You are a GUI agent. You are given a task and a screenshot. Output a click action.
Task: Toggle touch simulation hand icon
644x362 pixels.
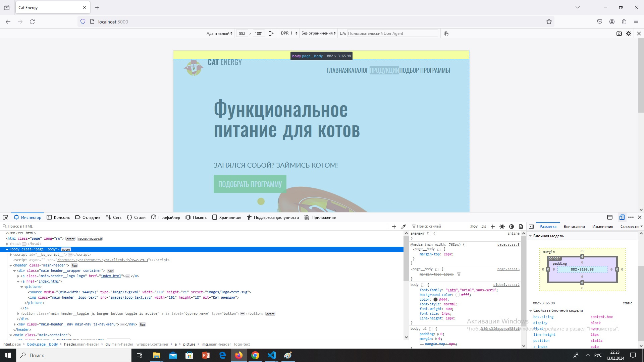[446, 33]
